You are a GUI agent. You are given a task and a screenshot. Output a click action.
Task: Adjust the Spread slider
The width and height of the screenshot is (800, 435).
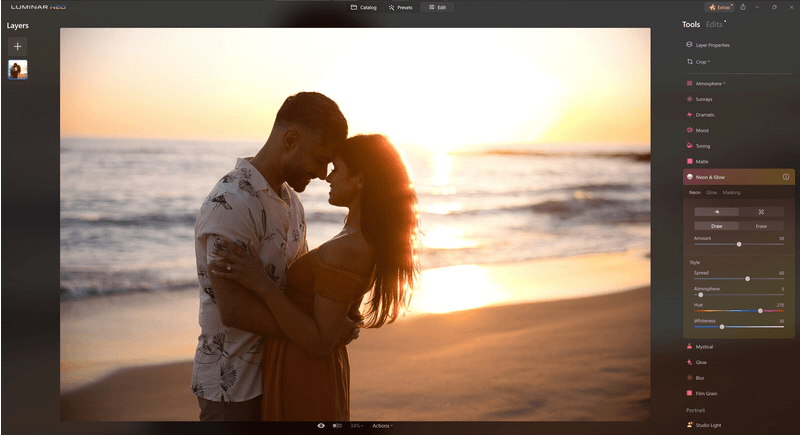(739, 279)
